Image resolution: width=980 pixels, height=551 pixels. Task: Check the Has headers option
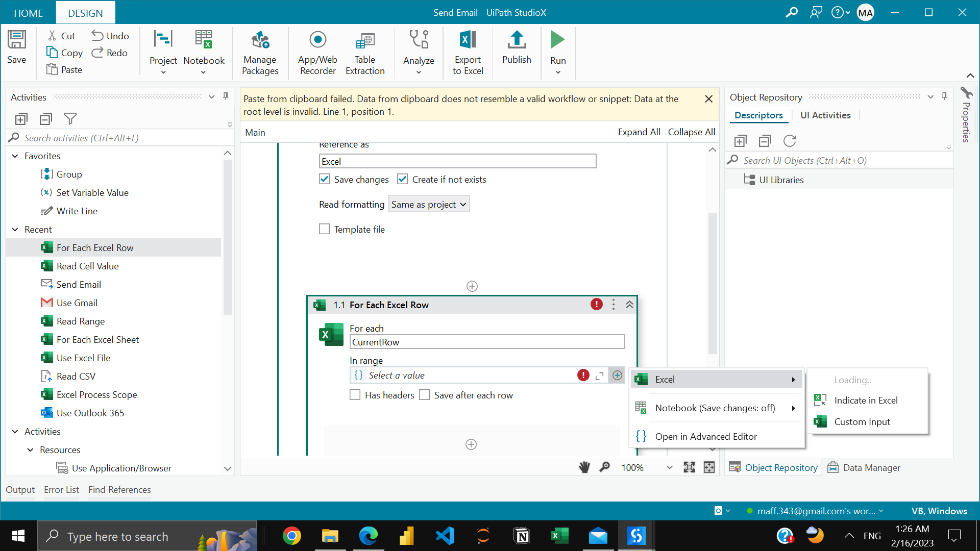(355, 395)
